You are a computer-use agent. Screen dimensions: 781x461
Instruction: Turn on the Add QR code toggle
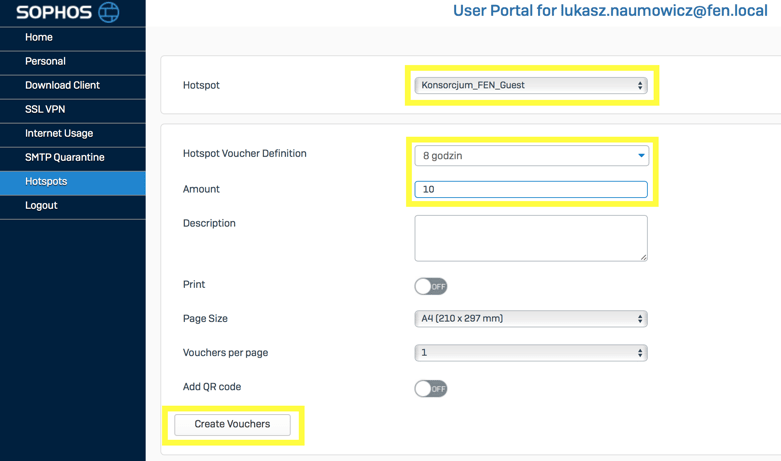coord(431,388)
